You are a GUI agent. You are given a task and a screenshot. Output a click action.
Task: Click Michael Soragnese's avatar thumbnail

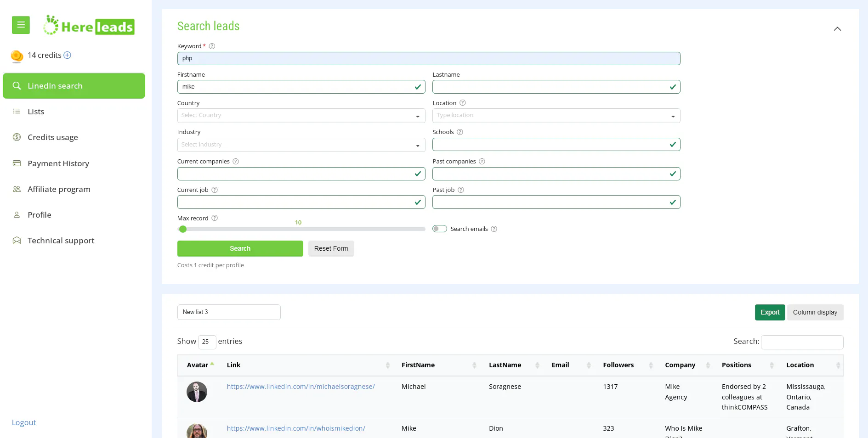(197, 392)
